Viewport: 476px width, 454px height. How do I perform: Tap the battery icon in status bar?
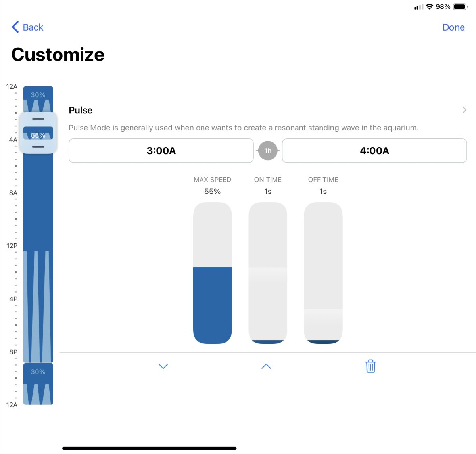point(461,7)
